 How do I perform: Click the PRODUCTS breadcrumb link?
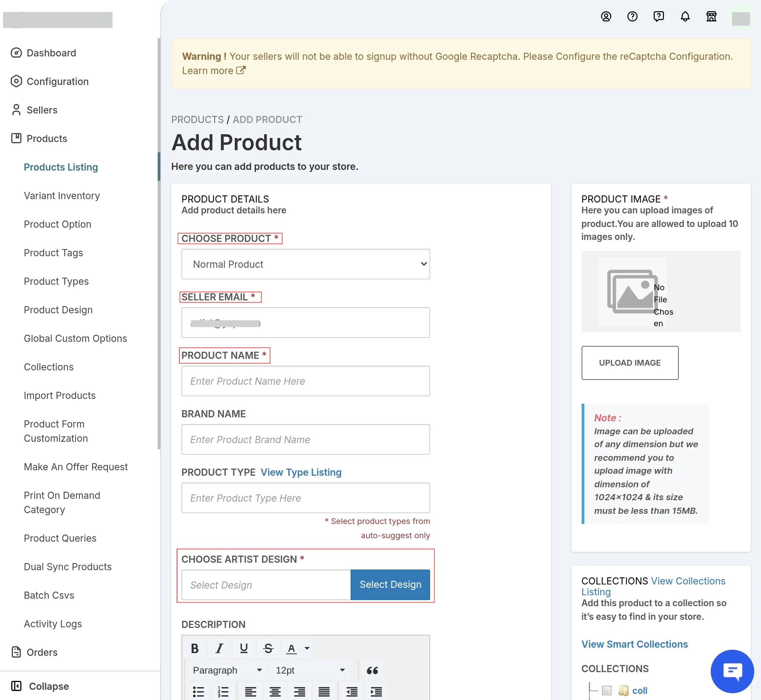(197, 120)
